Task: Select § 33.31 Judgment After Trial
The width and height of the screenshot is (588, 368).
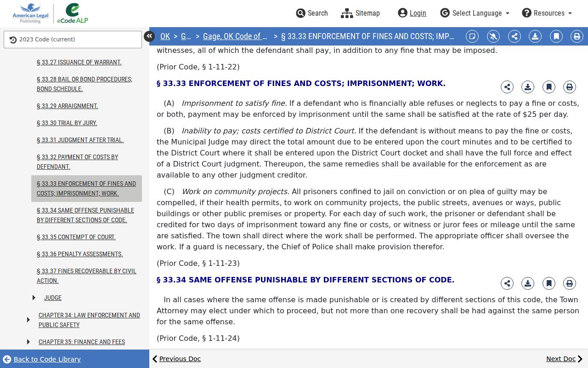Action: pyautogui.click(x=80, y=140)
